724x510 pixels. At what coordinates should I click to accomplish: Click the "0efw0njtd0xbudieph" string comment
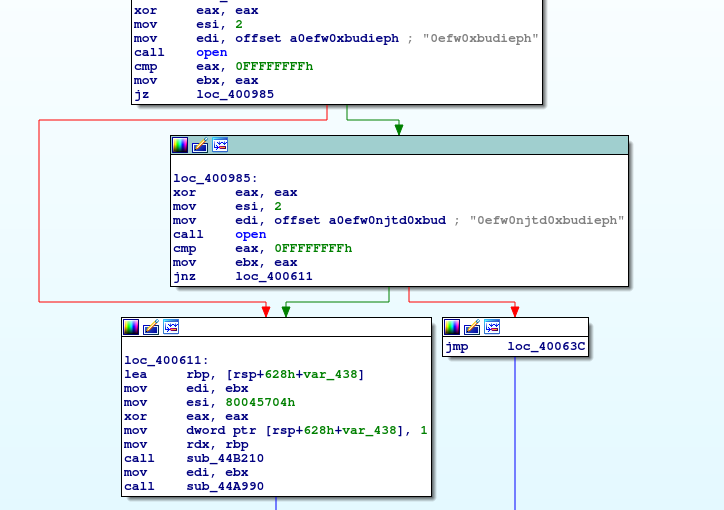(x=547, y=220)
